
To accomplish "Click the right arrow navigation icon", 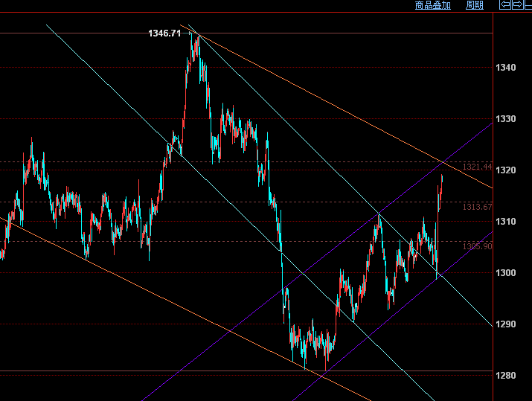I will tap(518, 4).
